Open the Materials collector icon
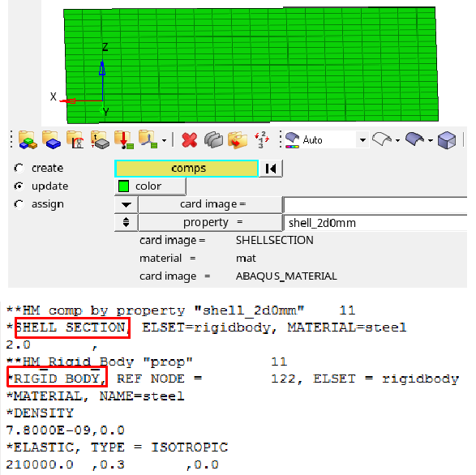Screen dimensions: 476x475 75,140
